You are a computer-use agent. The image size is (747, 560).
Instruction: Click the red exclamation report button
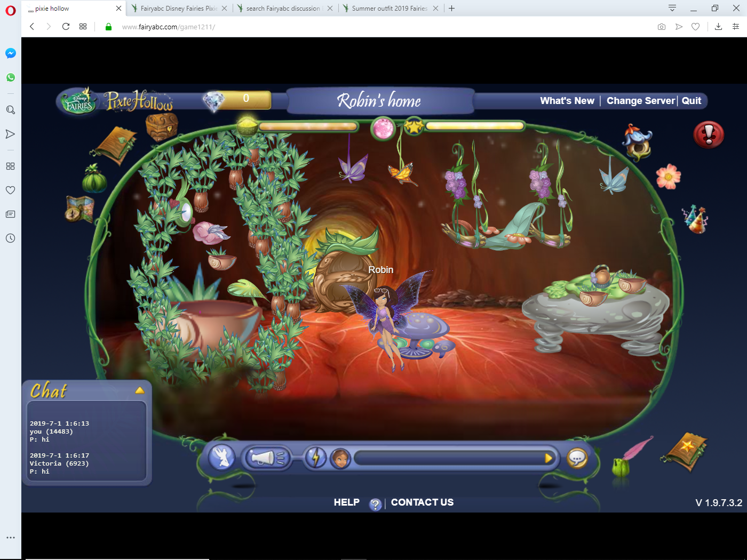[709, 135]
